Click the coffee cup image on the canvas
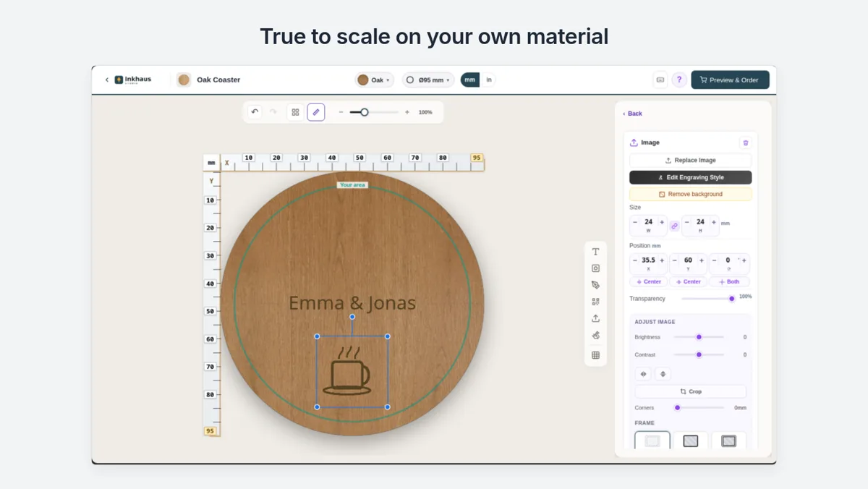868x489 pixels. point(351,371)
